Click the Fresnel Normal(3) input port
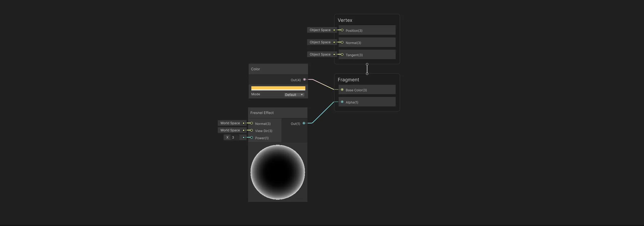 (252, 123)
